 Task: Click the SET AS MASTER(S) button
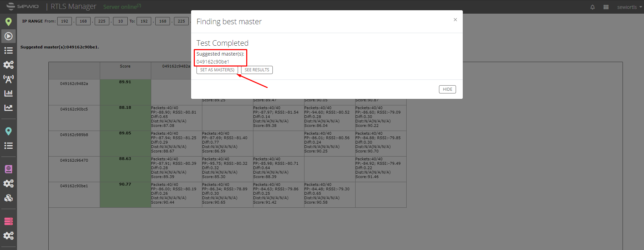click(x=217, y=70)
